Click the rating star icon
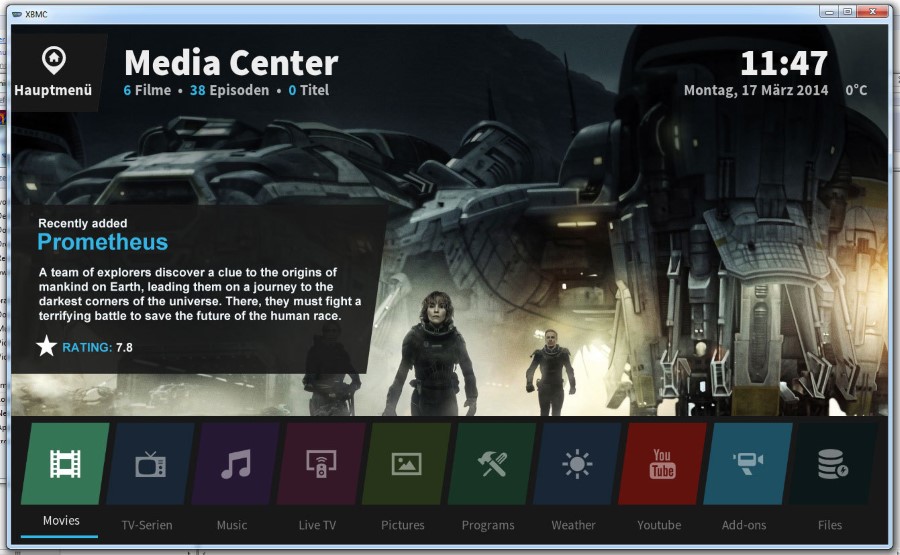This screenshot has width=900, height=555. (x=46, y=346)
